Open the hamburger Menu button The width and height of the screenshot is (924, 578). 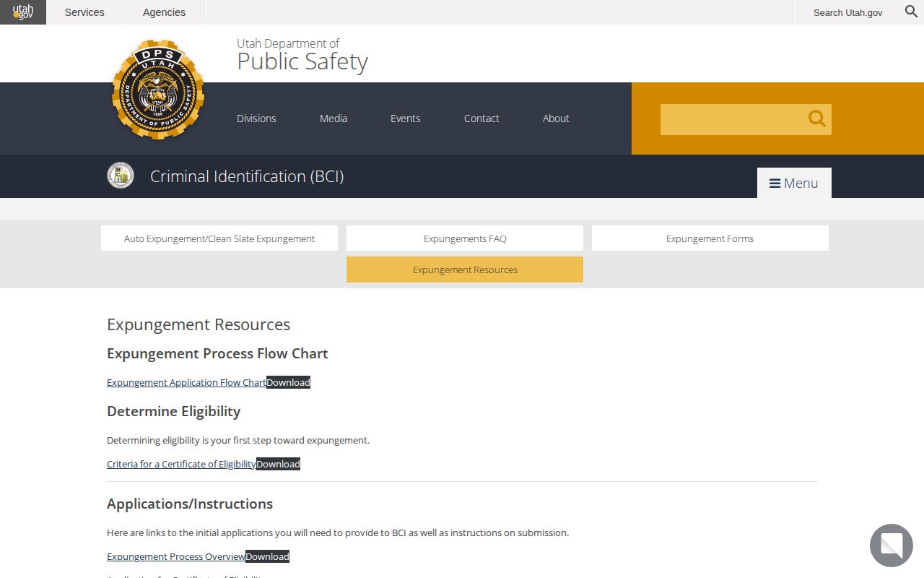pyautogui.click(x=794, y=183)
